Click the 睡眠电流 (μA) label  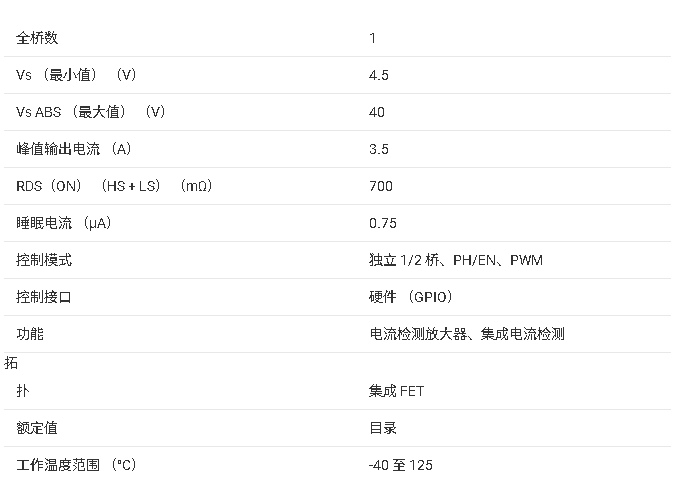pyautogui.click(x=64, y=223)
